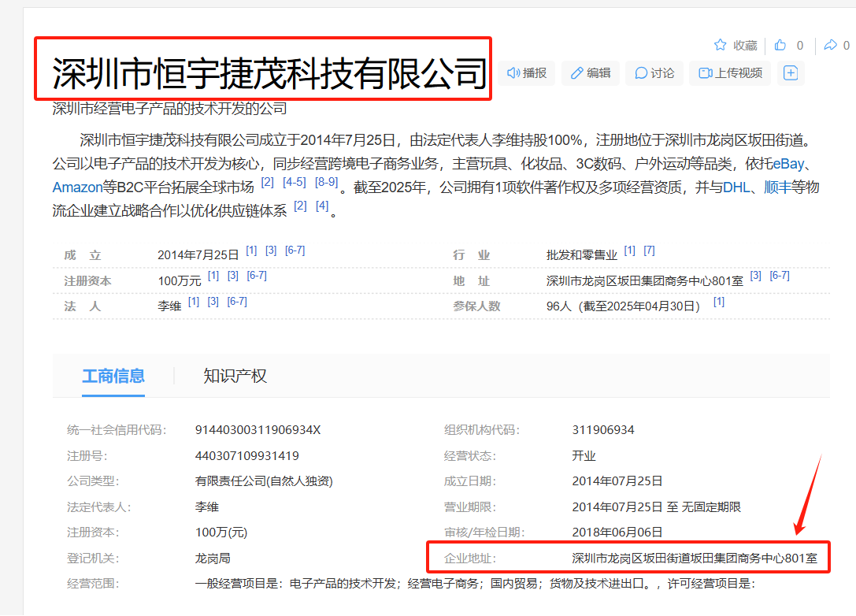Click the star 收藏 favorite icon
This screenshot has height=616, width=856.
click(720, 45)
